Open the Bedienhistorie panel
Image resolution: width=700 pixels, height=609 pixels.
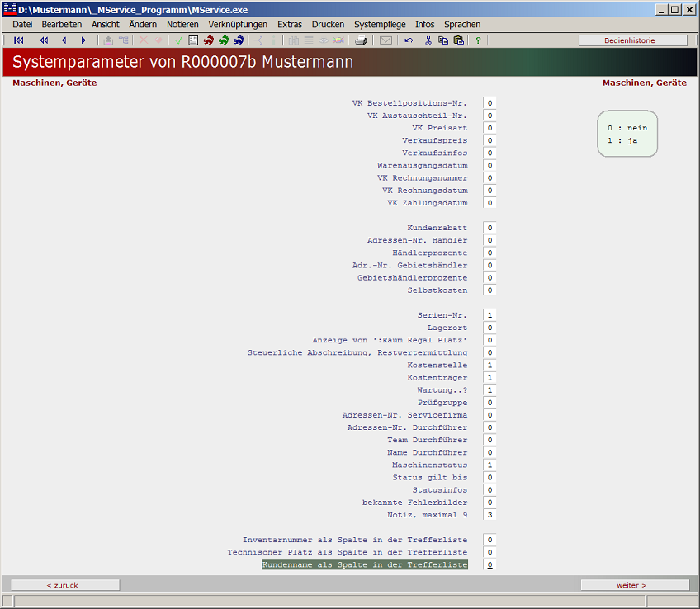pos(632,39)
